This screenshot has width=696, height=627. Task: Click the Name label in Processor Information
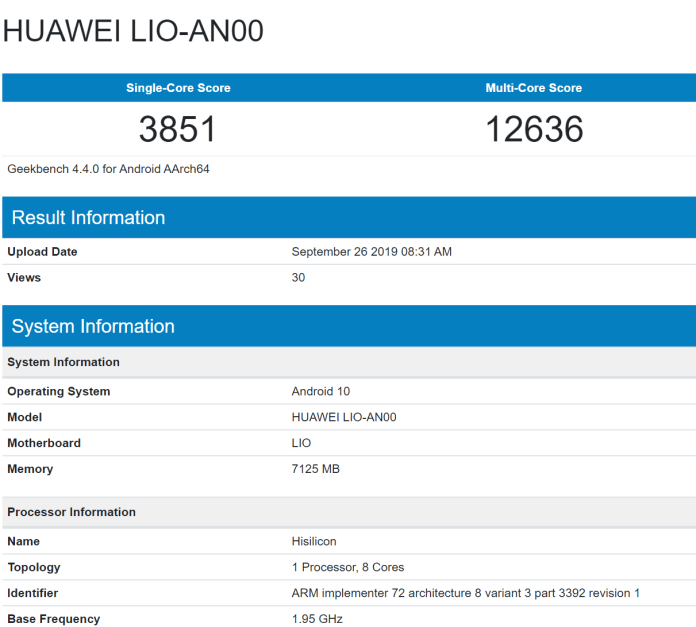click(x=24, y=541)
